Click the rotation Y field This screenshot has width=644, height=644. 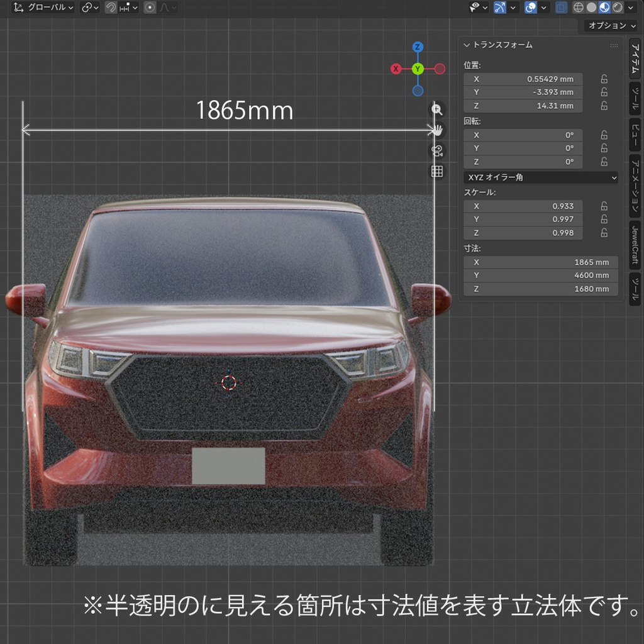tap(523, 148)
